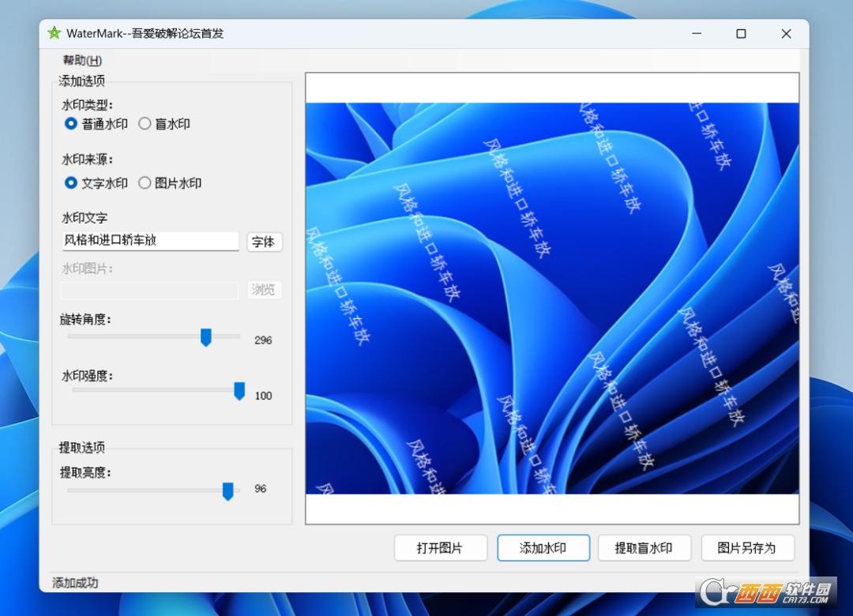Screen dimensions: 853x616
Task: Click the rotation value 296
Action: (263, 340)
